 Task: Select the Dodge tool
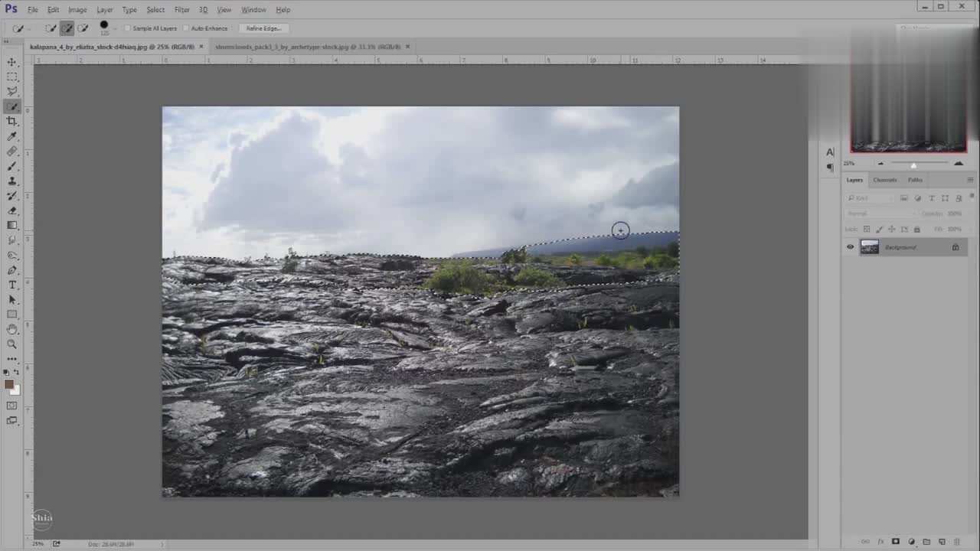pos(11,255)
